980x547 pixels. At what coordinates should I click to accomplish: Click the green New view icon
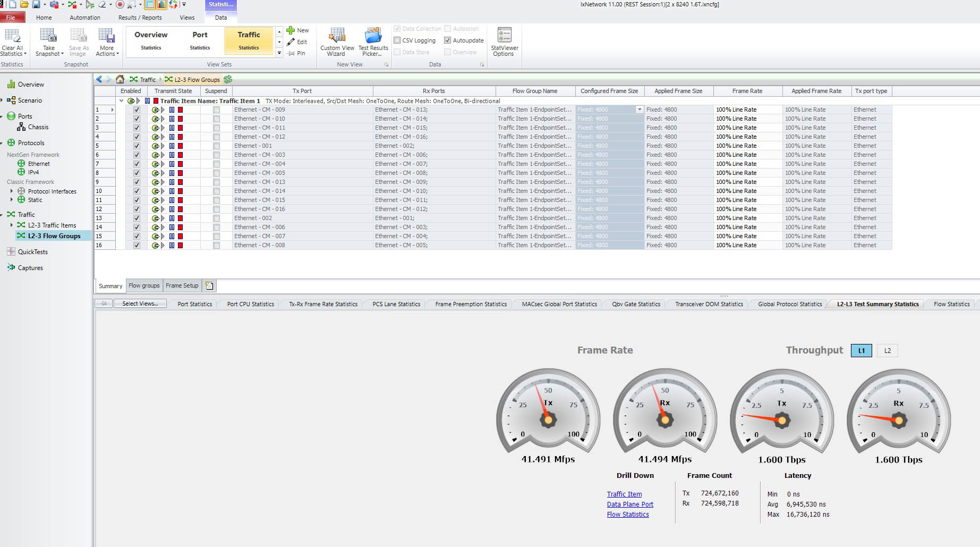pyautogui.click(x=291, y=30)
